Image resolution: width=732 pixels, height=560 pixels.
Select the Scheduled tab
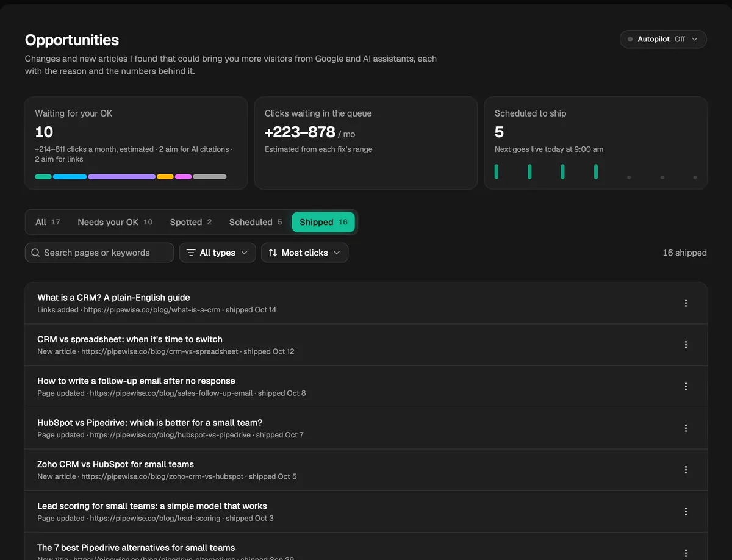coord(256,222)
